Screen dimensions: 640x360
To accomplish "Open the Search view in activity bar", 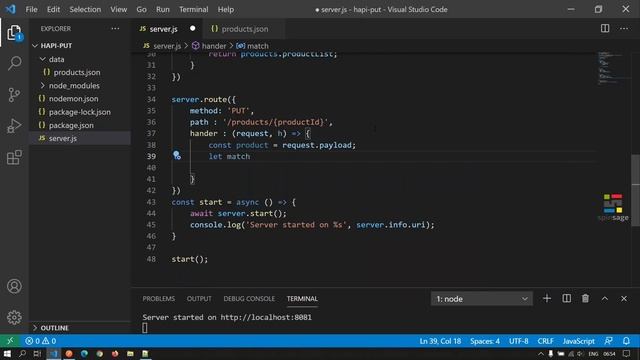I will coord(14,63).
